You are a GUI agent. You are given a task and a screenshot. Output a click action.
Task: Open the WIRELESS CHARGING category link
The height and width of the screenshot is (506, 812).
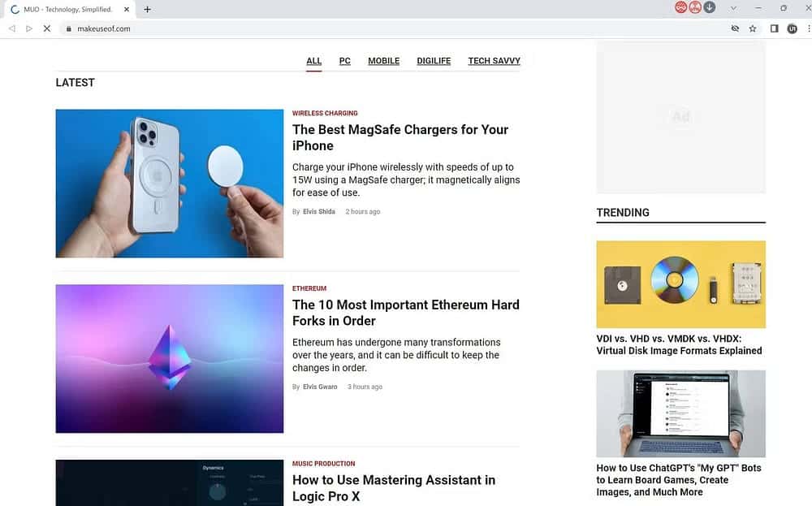coord(325,113)
